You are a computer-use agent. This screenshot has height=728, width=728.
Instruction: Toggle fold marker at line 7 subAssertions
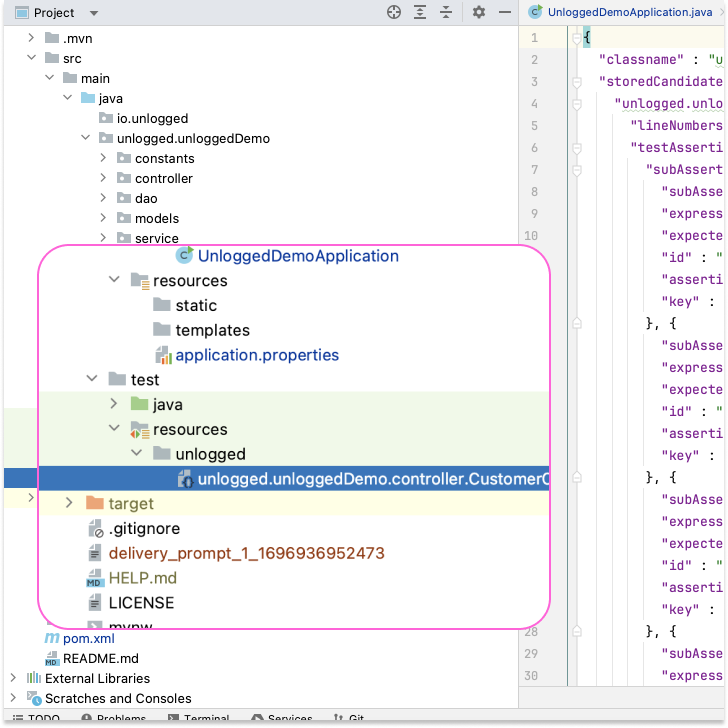576,170
